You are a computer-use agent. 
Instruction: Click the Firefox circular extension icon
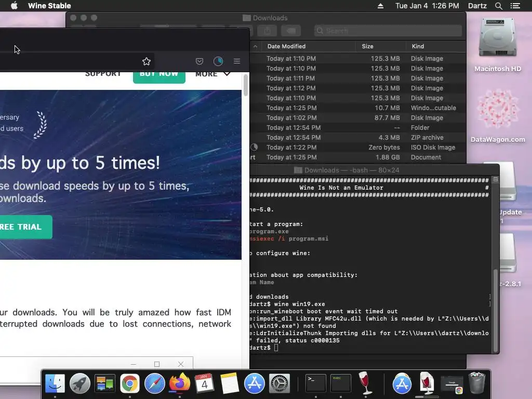[x=218, y=61]
